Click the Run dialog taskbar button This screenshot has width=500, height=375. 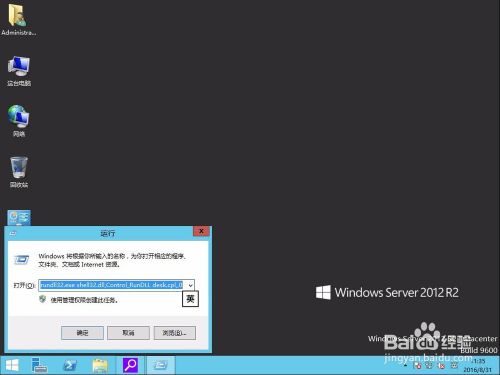point(160,365)
